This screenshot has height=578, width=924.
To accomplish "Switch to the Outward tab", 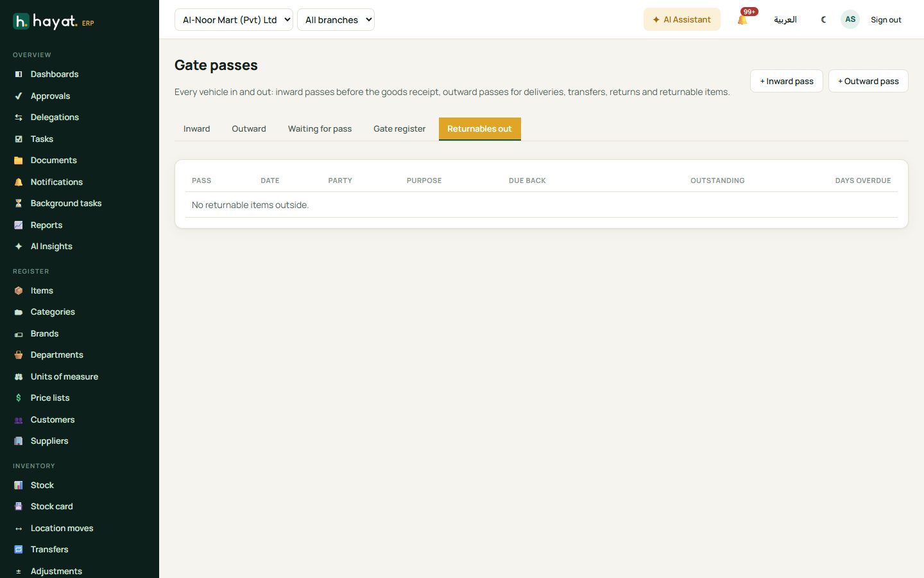I will (249, 129).
